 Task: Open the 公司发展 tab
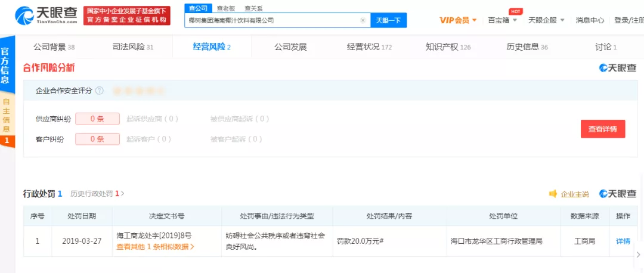tap(290, 47)
